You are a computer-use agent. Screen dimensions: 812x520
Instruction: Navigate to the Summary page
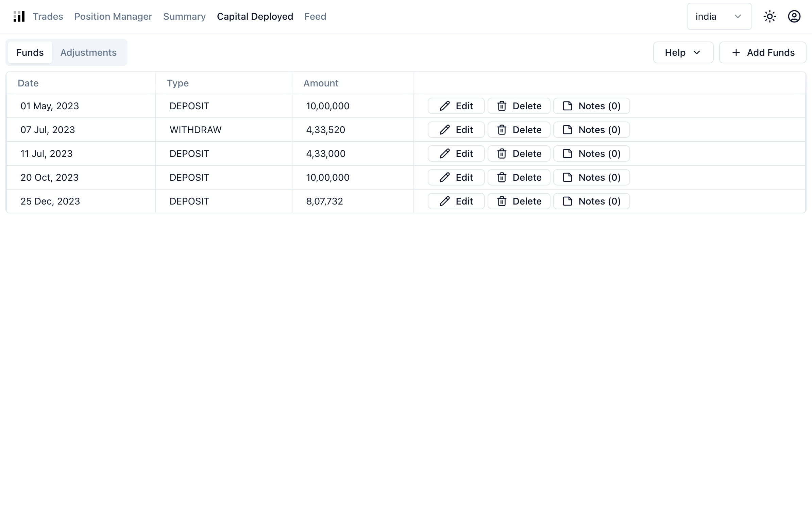point(184,16)
